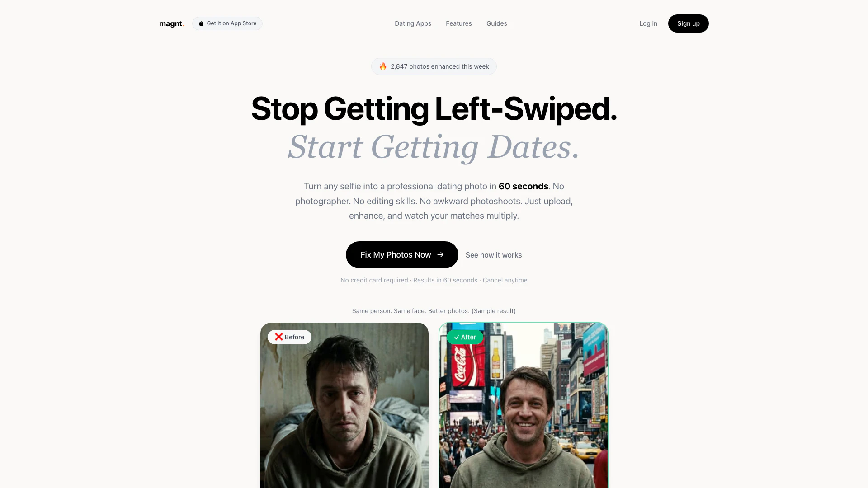Click the red X icon on Before badge
This screenshot has height=488, width=868.
click(279, 337)
